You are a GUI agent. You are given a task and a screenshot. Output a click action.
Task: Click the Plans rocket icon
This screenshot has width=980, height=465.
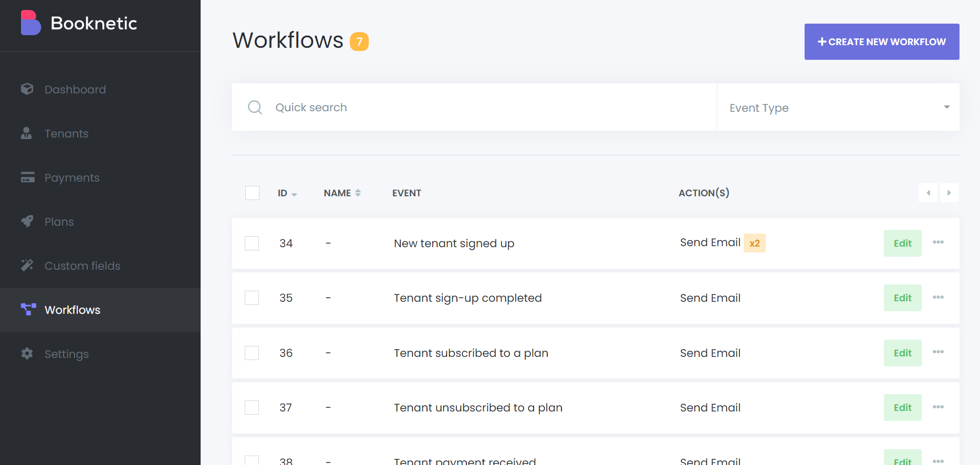pos(27,221)
